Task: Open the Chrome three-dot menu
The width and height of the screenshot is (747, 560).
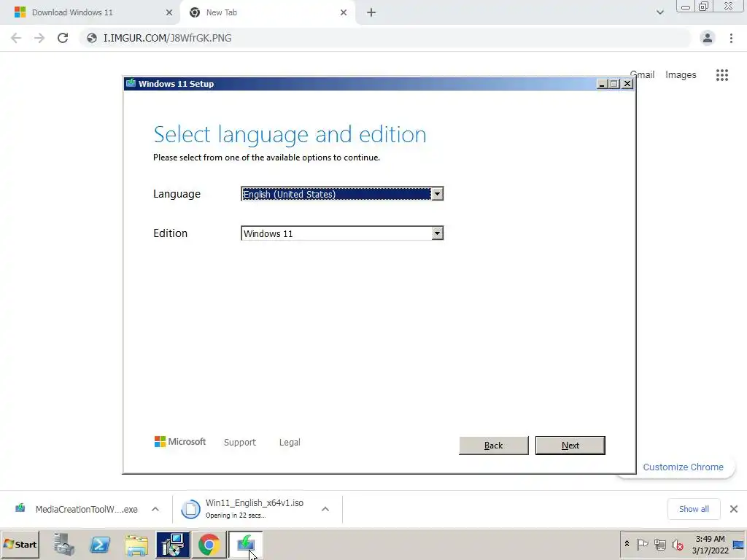Action: click(x=731, y=38)
